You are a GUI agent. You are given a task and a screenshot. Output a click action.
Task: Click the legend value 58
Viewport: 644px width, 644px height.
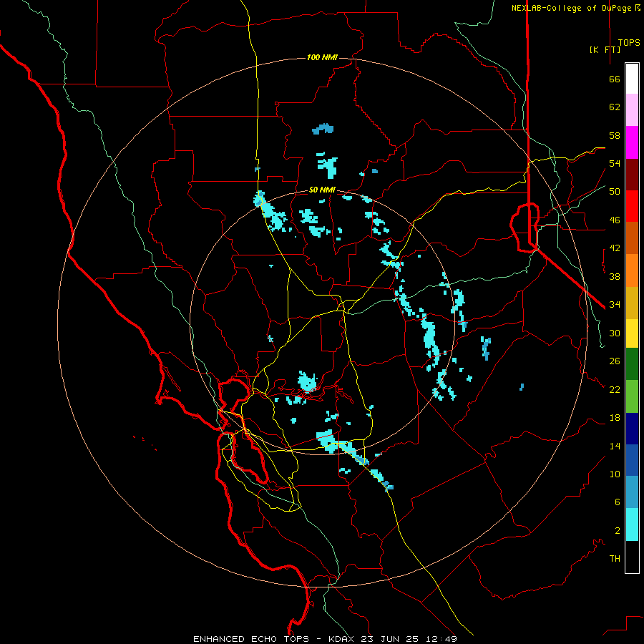pyautogui.click(x=615, y=135)
